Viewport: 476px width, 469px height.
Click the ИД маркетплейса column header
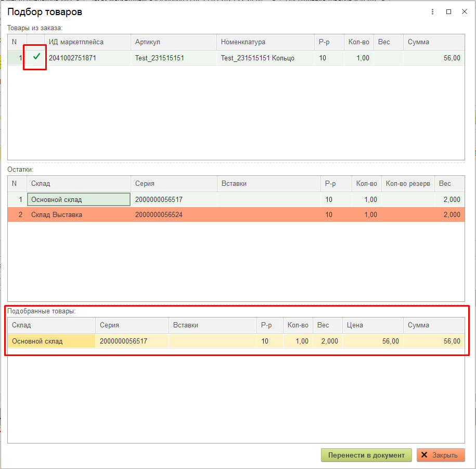88,42
